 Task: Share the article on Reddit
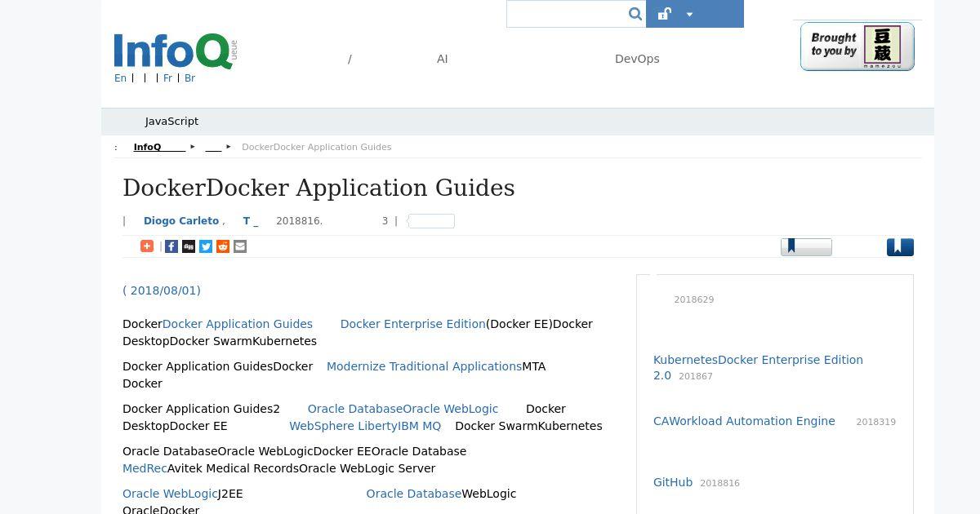click(x=223, y=246)
